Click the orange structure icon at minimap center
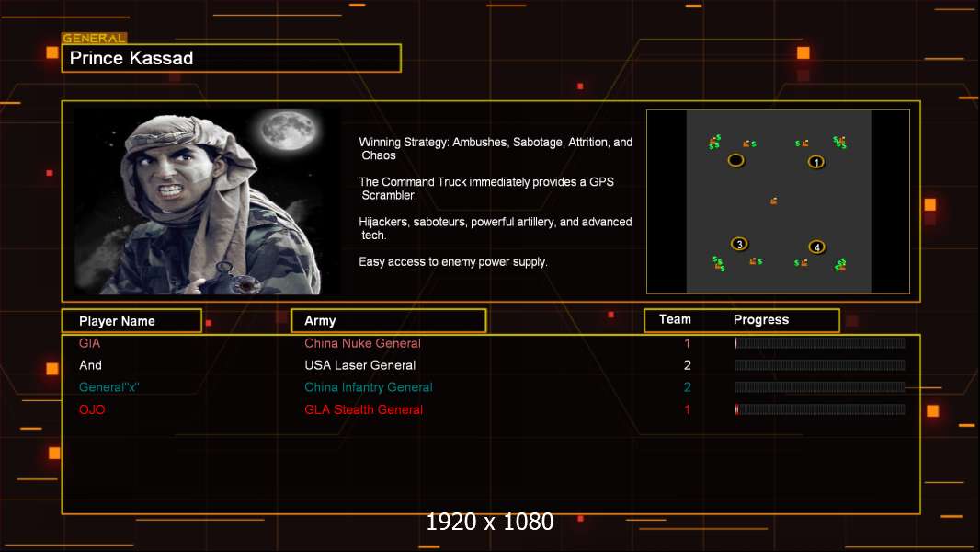 pos(774,201)
